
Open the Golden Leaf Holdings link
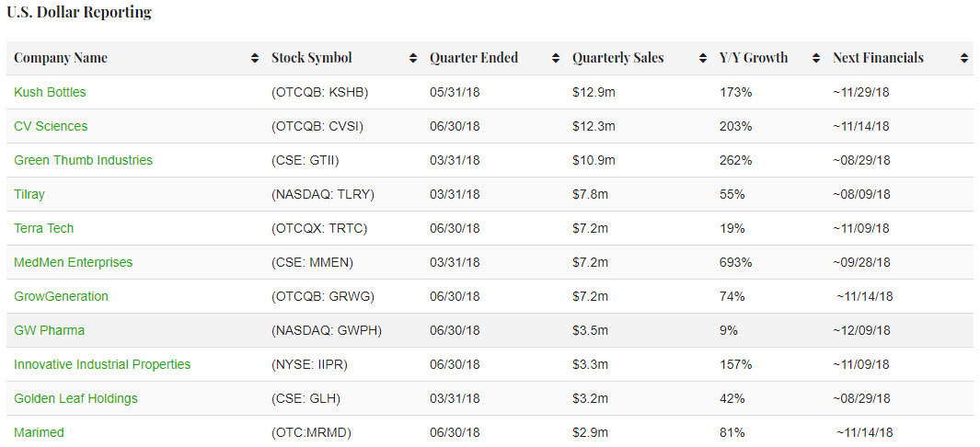pyautogui.click(x=75, y=398)
